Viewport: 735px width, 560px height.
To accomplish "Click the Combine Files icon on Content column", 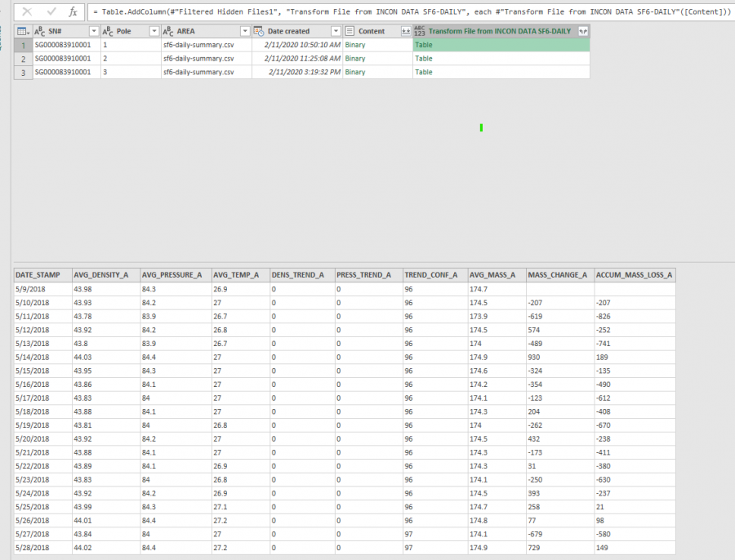I will point(406,31).
